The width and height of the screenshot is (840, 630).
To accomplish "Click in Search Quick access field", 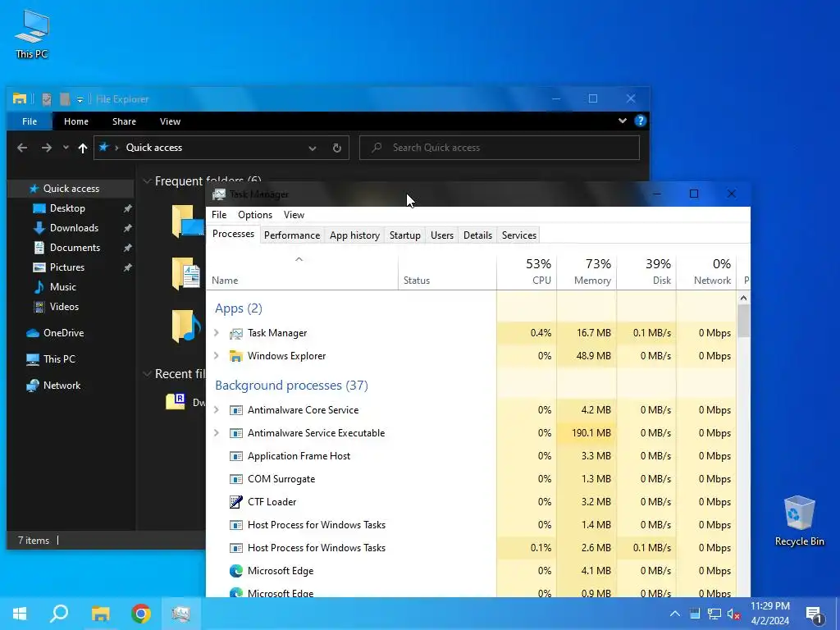I will pyautogui.click(x=500, y=148).
